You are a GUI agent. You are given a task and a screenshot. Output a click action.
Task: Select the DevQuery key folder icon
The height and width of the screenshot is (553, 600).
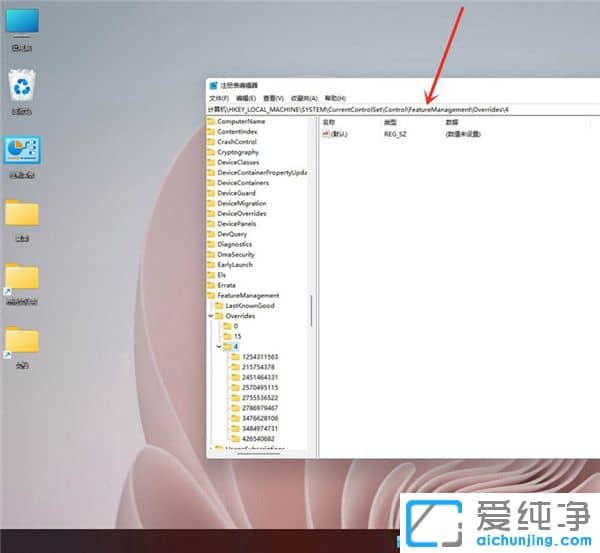pos(211,234)
